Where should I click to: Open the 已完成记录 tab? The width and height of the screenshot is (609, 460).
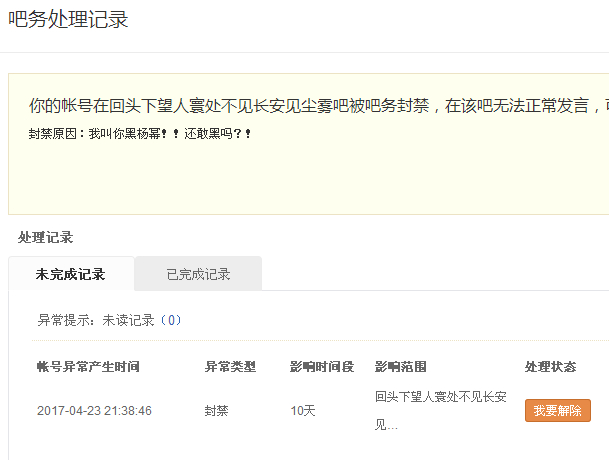[198, 274]
